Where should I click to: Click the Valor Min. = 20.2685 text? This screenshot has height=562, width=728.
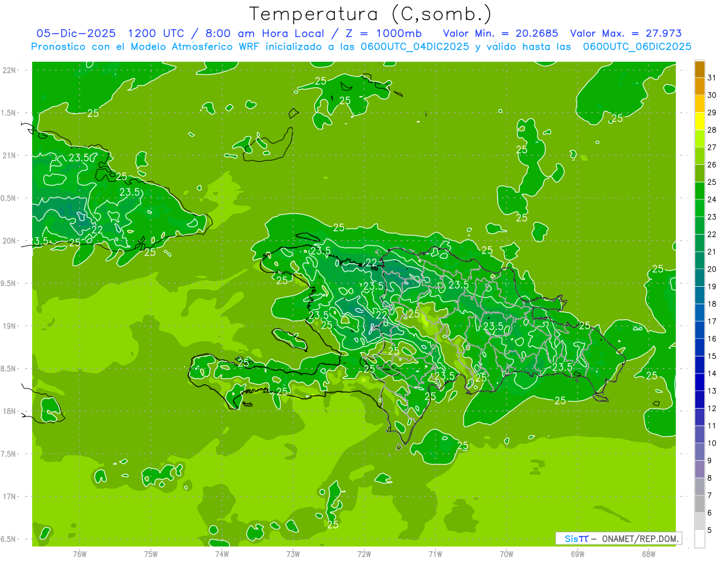pyautogui.click(x=500, y=33)
